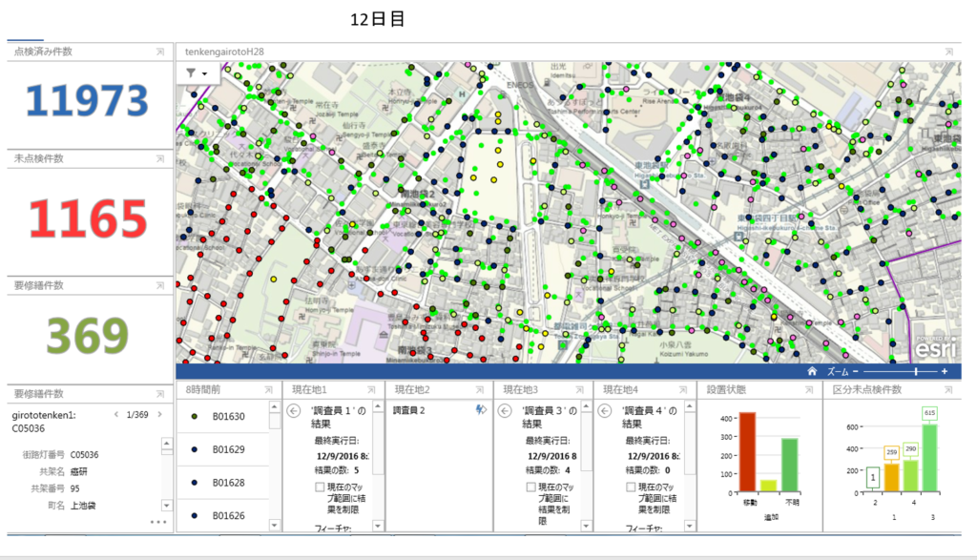
Task: Pop out the tenkengairotoH28 map panel
Action: (949, 51)
